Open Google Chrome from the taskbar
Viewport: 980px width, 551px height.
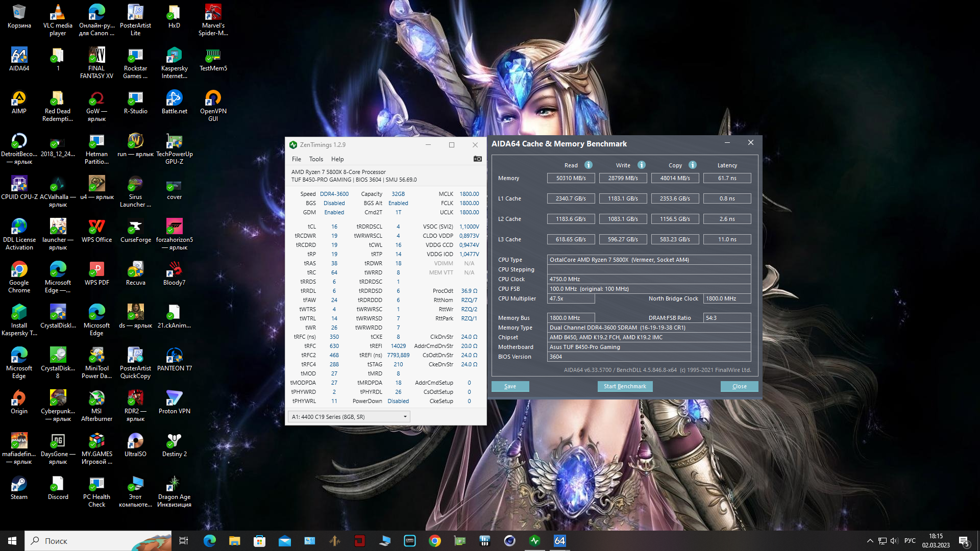coord(435,541)
